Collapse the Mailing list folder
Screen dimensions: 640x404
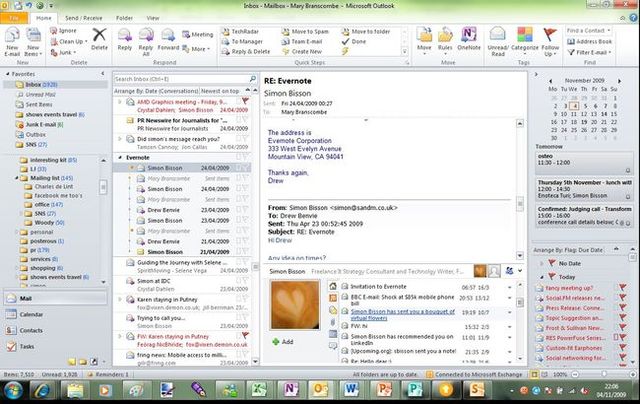[17, 178]
